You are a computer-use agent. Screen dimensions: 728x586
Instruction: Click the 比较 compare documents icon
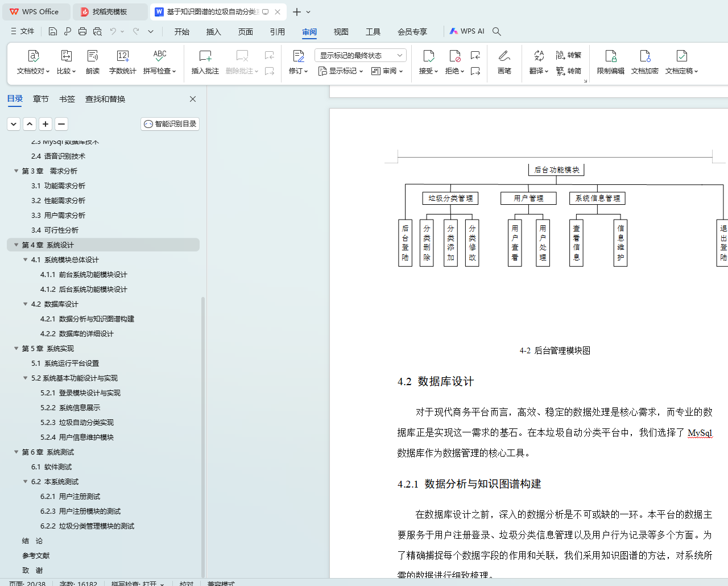66,56
